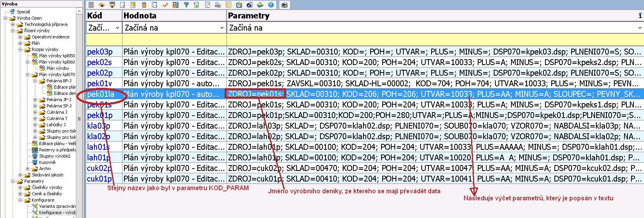
Task: Open the Kód column filter dropdown
Action: pos(117,28)
